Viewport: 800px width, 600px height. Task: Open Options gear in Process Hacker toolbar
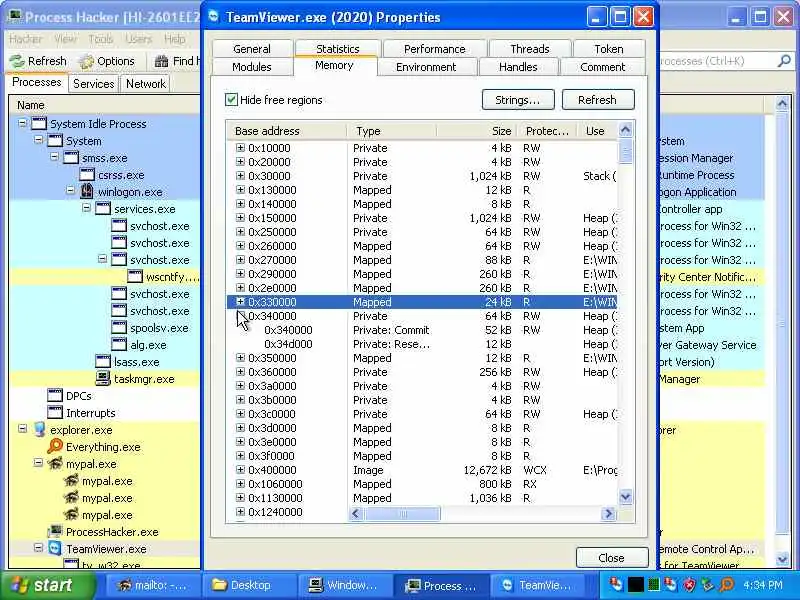(x=87, y=61)
